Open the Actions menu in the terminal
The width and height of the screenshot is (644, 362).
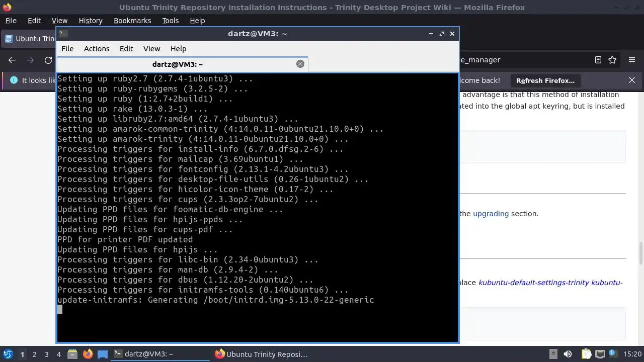pos(97,49)
